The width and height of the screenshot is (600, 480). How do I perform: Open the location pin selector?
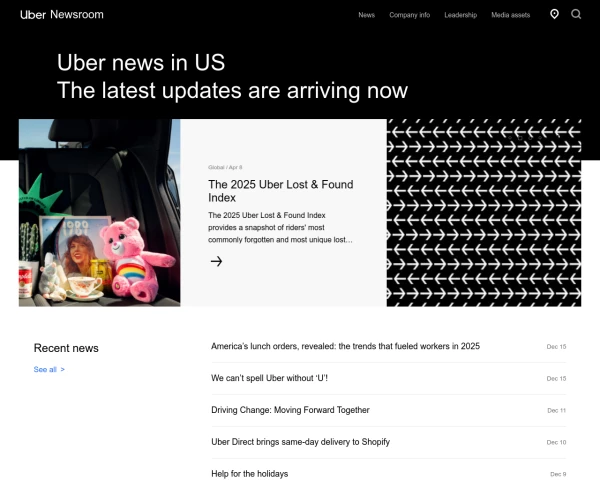tap(554, 14)
